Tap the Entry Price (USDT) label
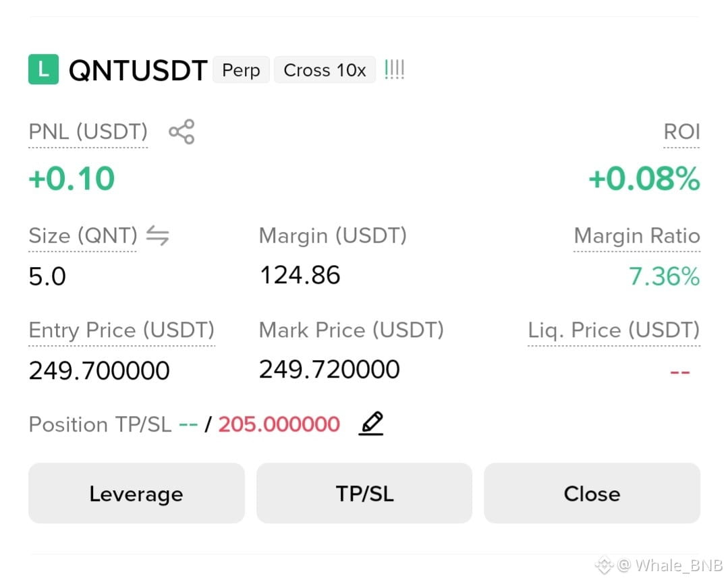 coord(121,330)
